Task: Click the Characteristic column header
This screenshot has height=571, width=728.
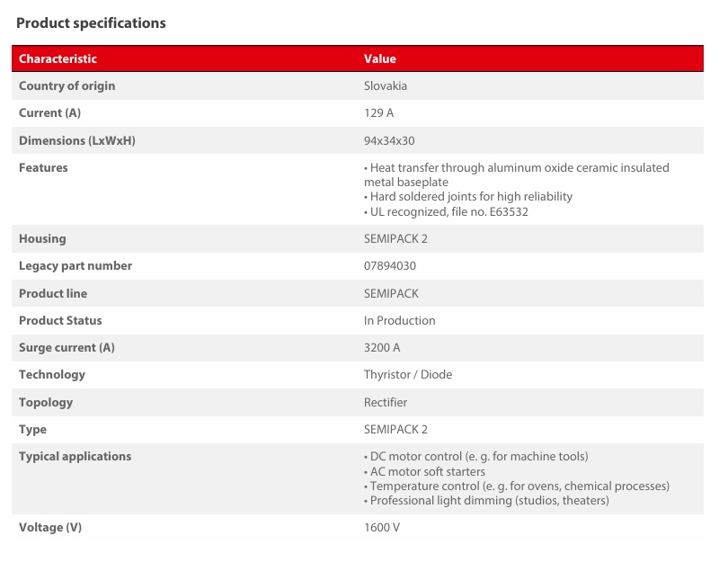Action: [58, 58]
